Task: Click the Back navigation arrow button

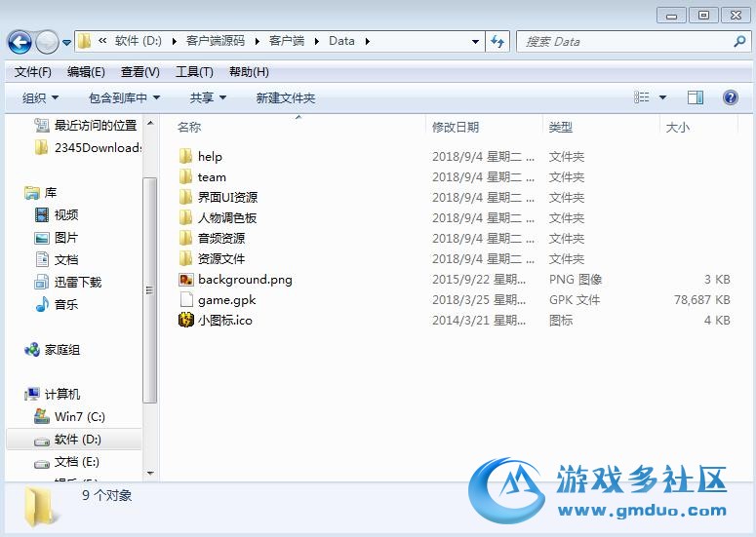Action: point(20,42)
